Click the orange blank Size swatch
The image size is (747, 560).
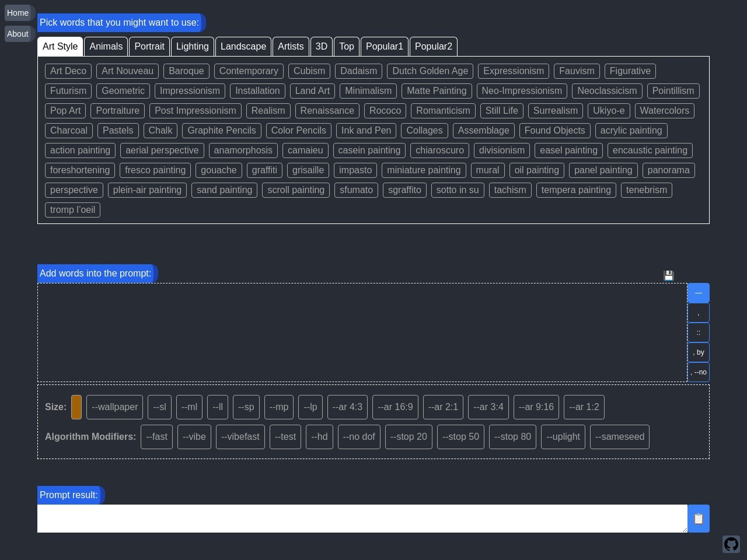pyautogui.click(x=76, y=407)
